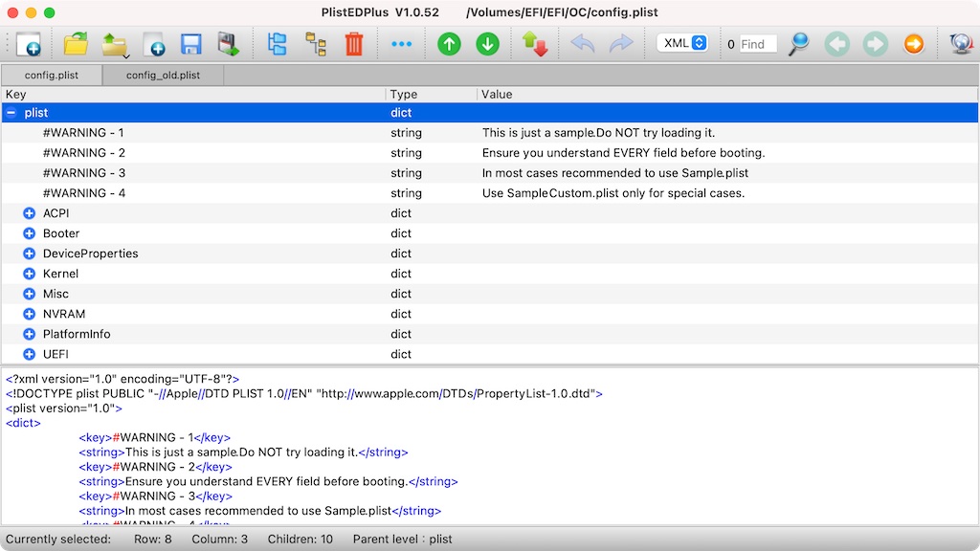Click the redo arrow icon

point(621,44)
